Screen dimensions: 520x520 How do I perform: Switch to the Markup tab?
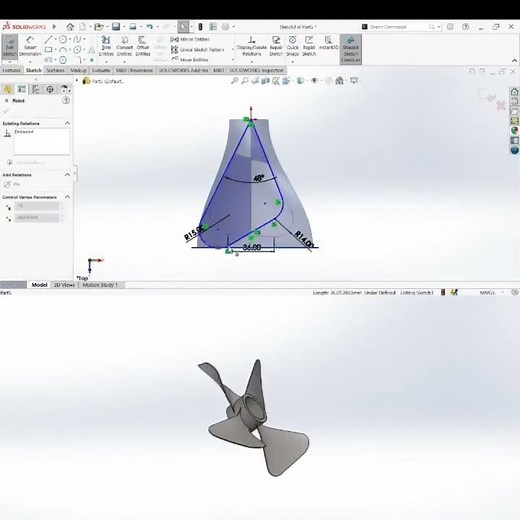[x=78, y=70]
